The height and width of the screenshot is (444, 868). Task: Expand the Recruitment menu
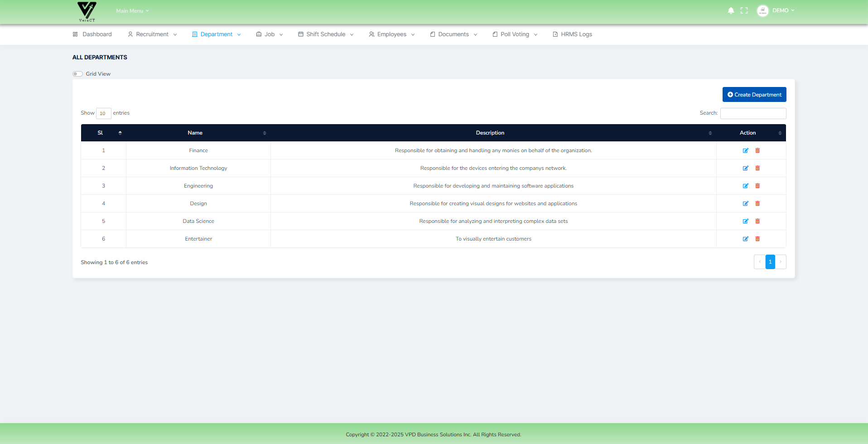pyautogui.click(x=152, y=34)
